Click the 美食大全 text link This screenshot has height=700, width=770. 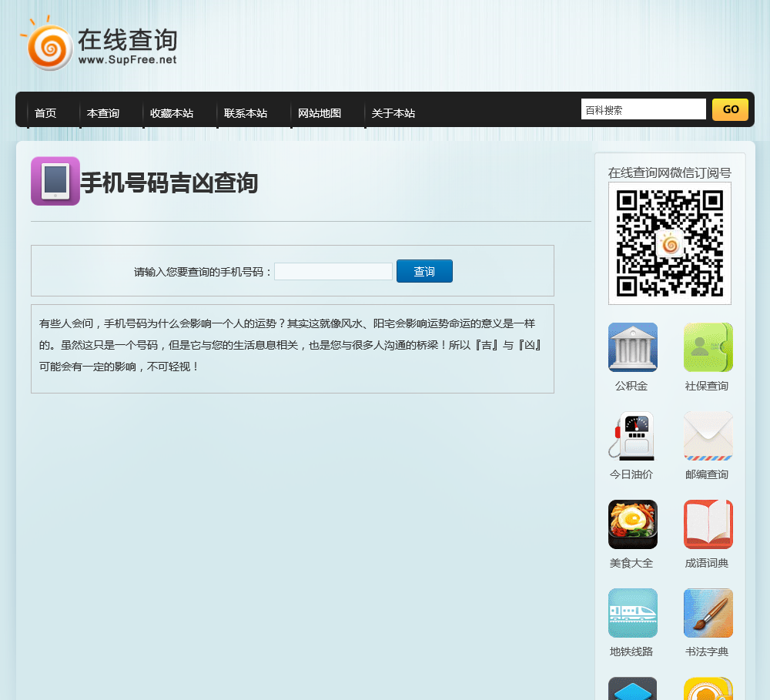coord(631,564)
